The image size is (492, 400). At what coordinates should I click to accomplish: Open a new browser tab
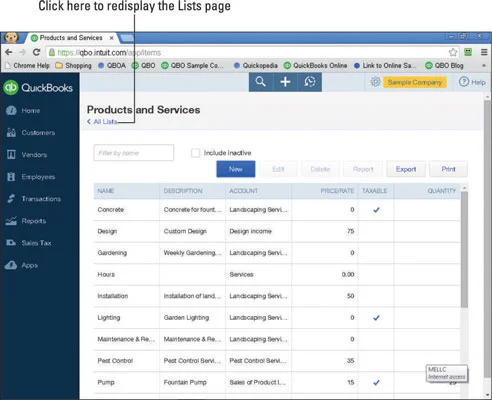[x=127, y=38]
